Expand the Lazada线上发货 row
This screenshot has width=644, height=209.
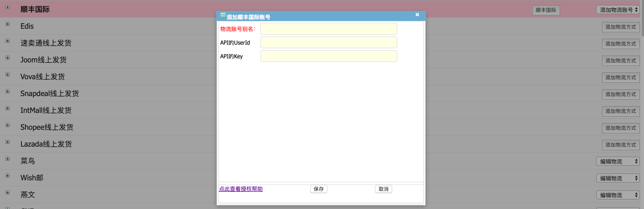7,142
